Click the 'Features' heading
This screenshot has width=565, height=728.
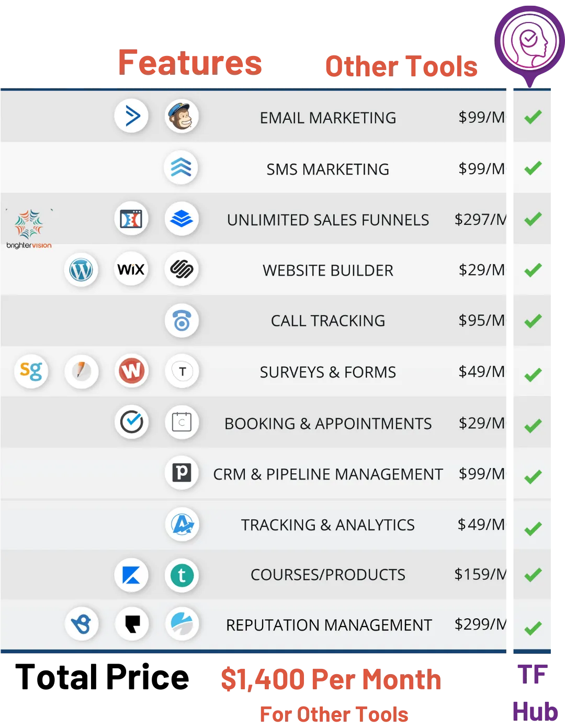tap(190, 62)
